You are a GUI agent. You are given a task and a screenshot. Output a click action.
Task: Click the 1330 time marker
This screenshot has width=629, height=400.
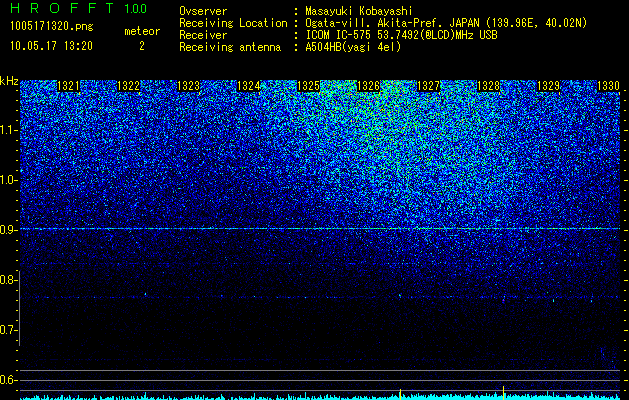tap(608, 86)
